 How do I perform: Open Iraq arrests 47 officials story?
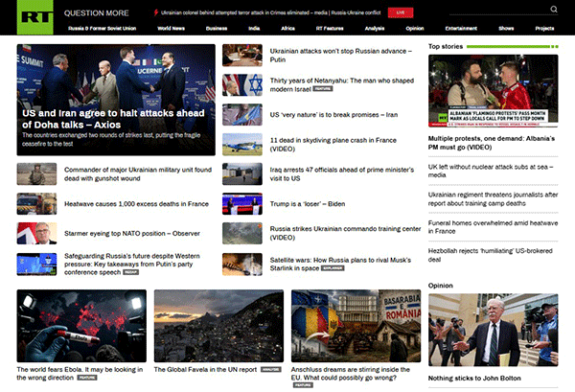342,173
